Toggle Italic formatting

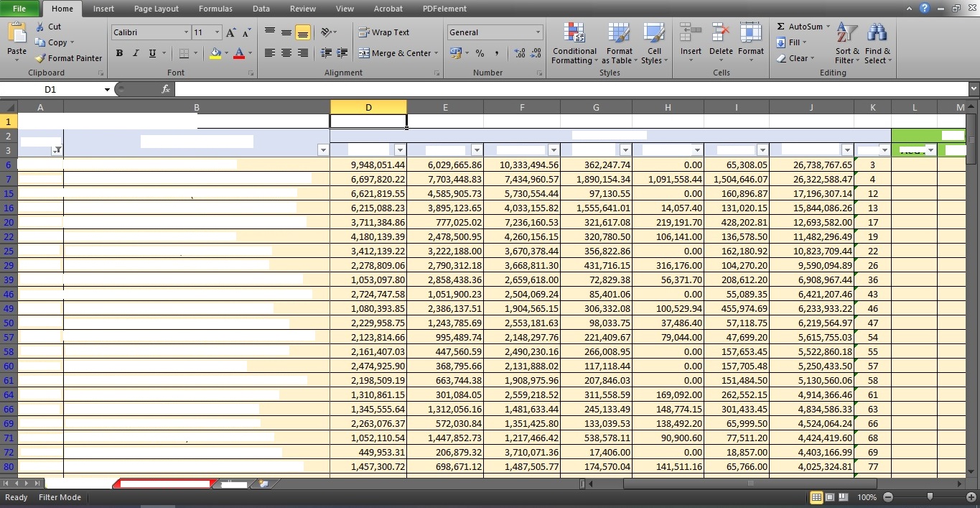pyautogui.click(x=136, y=53)
